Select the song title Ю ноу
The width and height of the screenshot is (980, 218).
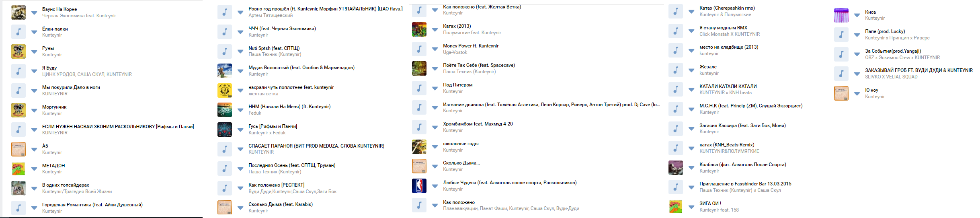click(871, 90)
